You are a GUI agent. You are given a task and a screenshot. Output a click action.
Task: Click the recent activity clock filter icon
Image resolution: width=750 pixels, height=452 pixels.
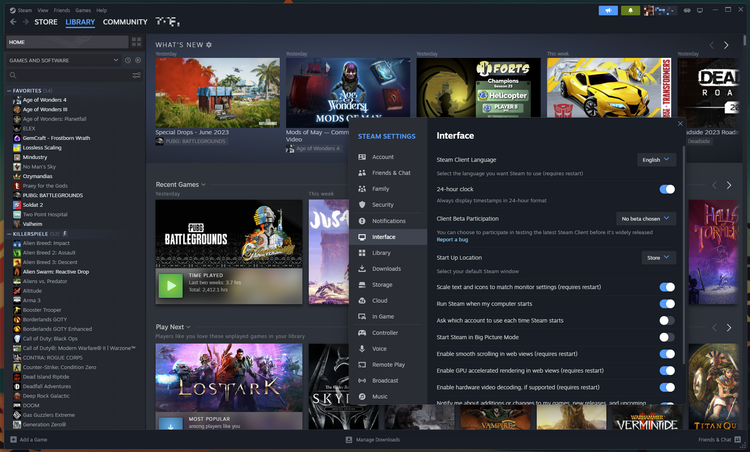click(128, 60)
